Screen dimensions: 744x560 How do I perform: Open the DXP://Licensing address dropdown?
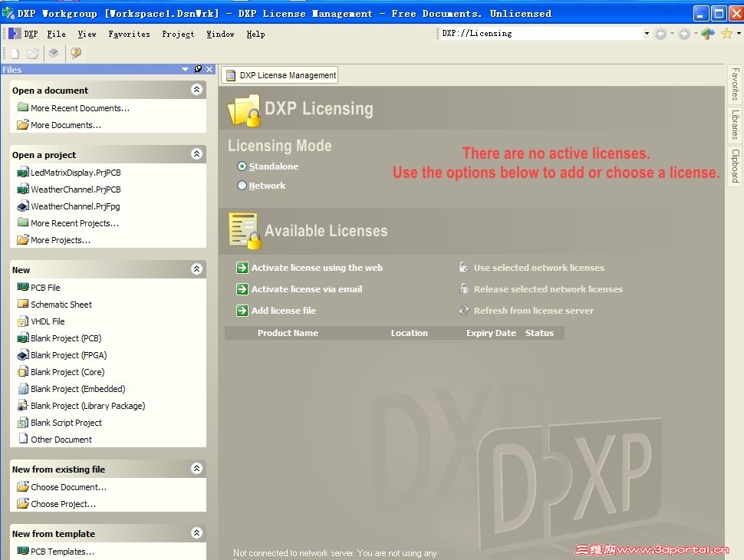(x=647, y=33)
